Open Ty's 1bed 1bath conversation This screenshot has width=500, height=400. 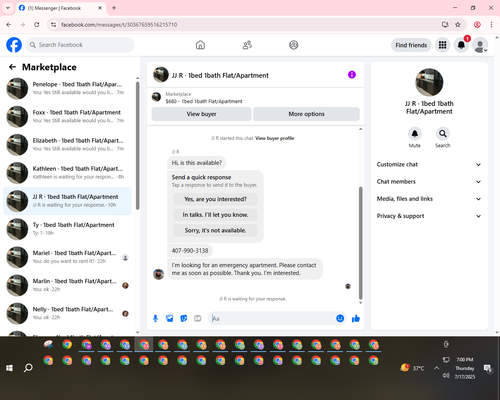click(68, 229)
